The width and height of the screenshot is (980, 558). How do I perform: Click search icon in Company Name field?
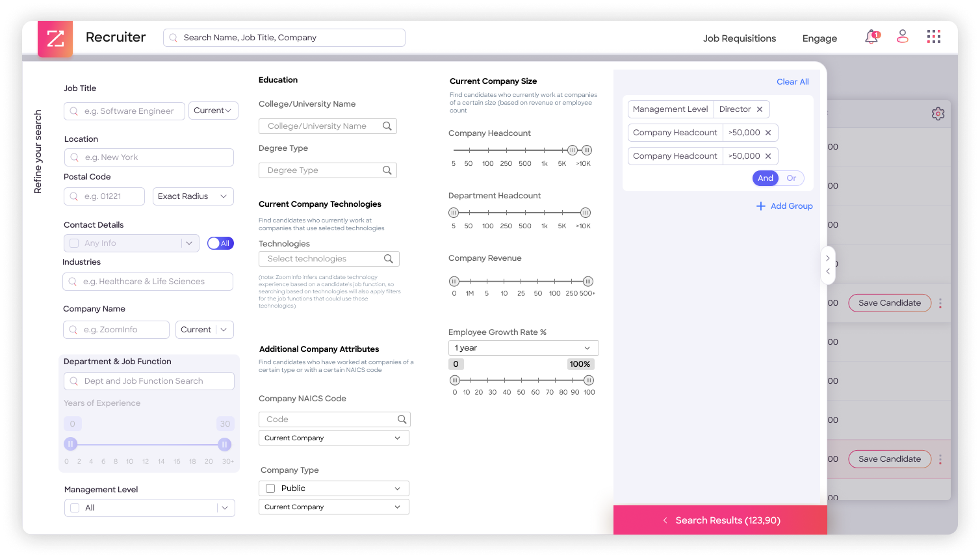click(x=73, y=330)
